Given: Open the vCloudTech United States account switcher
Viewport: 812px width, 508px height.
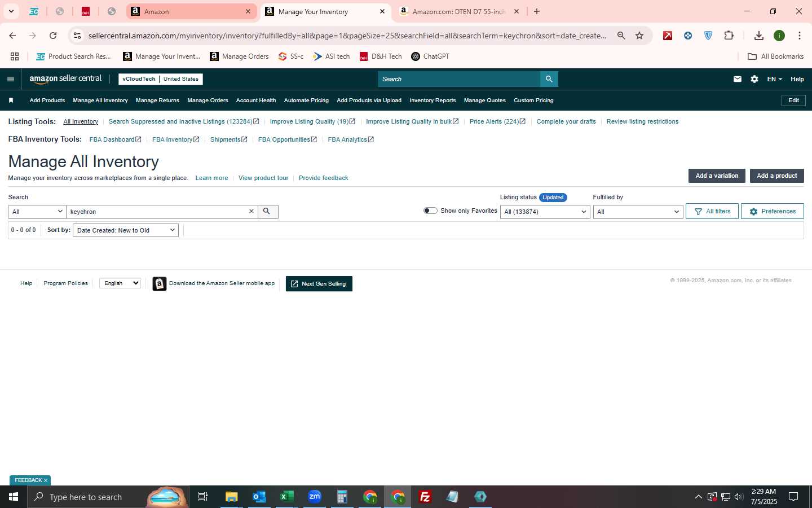Looking at the screenshot, I should point(161,79).
